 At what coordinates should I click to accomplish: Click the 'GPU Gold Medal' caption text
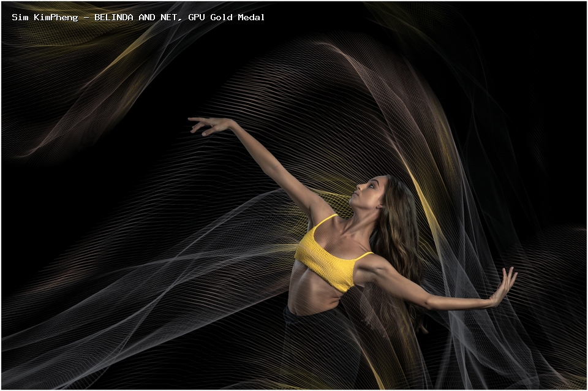pos(227,17)
